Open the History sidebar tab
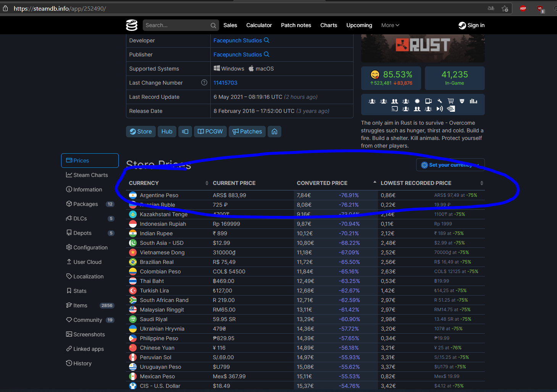Screen dimensions: 557x392 click(90, 363)
